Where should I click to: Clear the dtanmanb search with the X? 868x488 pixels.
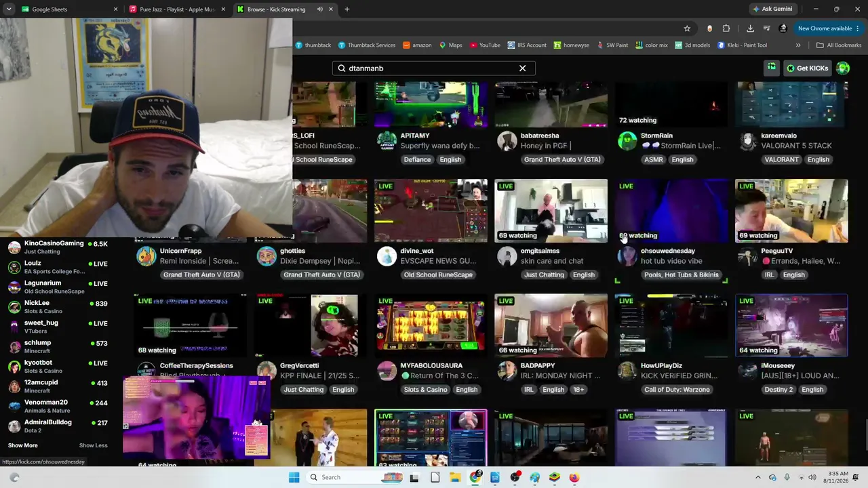point(522,68)
